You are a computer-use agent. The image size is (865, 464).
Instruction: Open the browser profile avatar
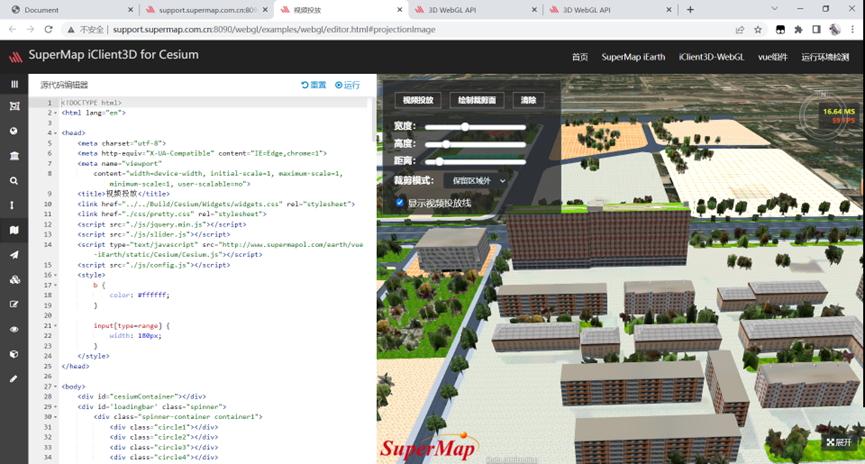click(835, 30)
